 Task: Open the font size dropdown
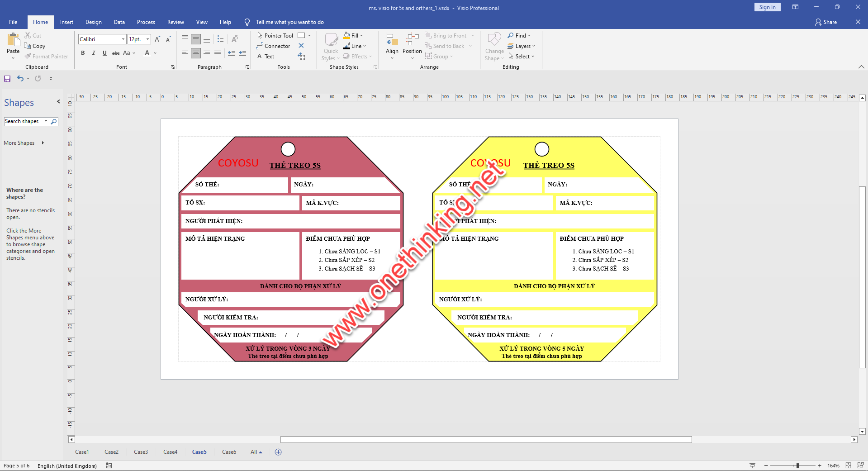pos(147,39)
